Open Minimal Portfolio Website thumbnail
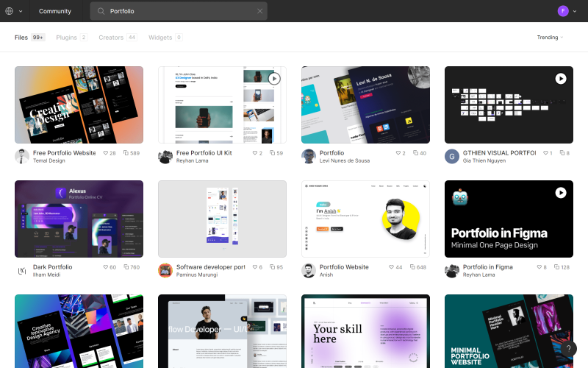 (x=509, y=331)
